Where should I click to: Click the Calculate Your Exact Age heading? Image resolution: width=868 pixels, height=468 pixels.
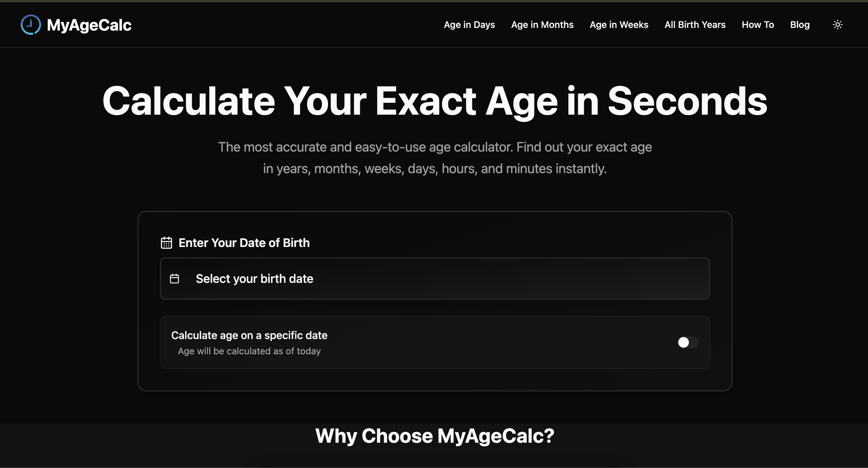pyautogui.click(x=434, y=100)
